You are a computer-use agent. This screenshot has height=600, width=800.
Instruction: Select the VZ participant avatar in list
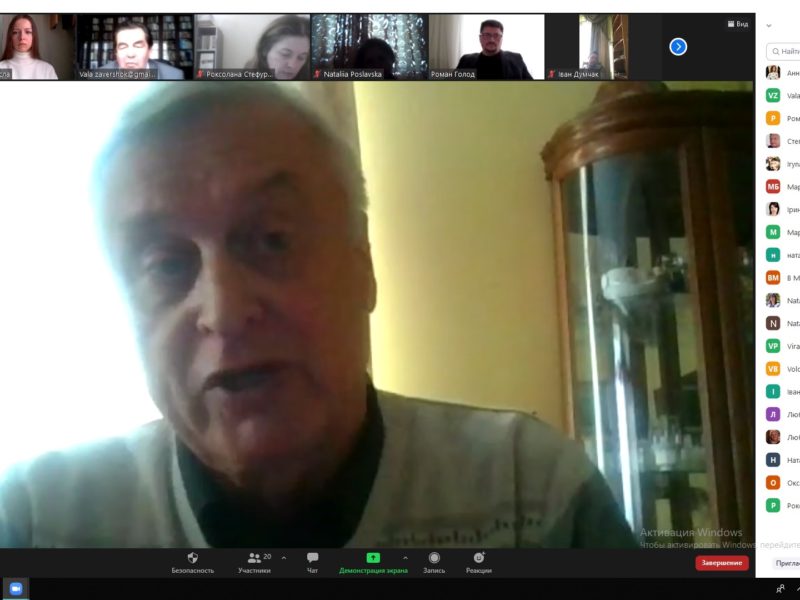(x=773, y=95)
